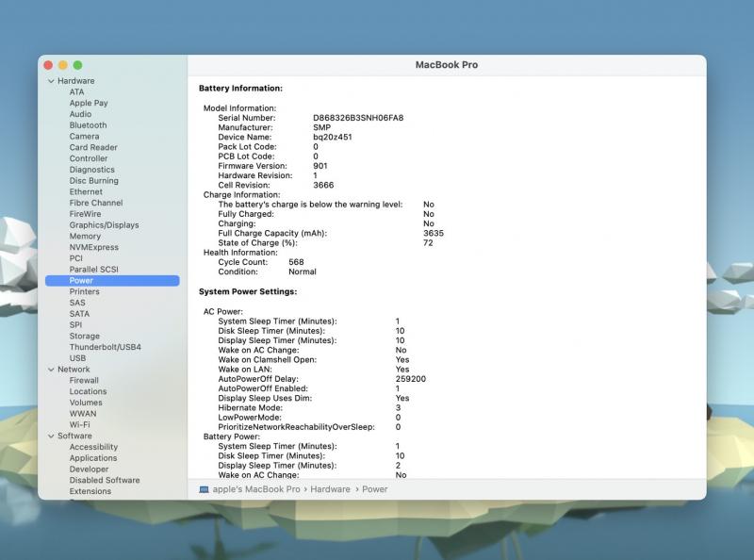Select the Audio hardware entry
Screen dimensions: 754x560
80,114
